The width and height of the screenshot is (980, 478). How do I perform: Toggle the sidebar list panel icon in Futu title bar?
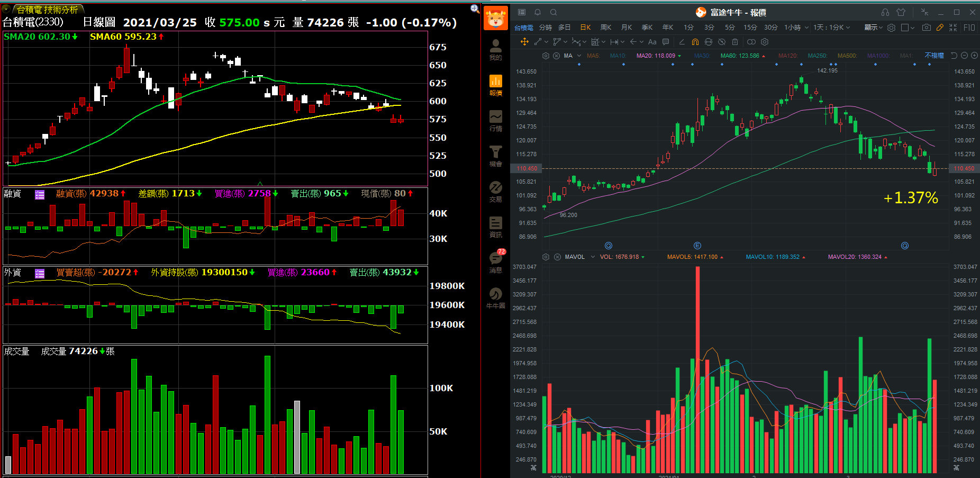point(522,12)
